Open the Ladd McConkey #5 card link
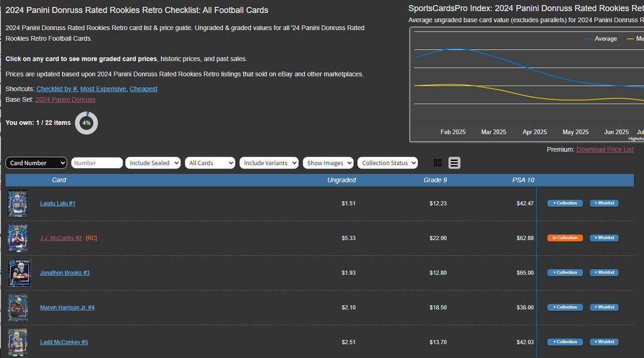 pos(64,342)
